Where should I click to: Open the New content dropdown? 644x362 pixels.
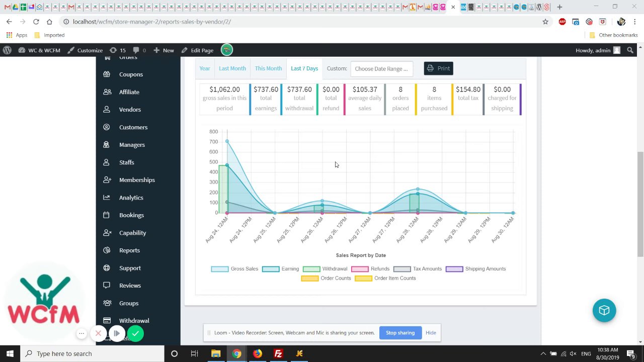164,50
